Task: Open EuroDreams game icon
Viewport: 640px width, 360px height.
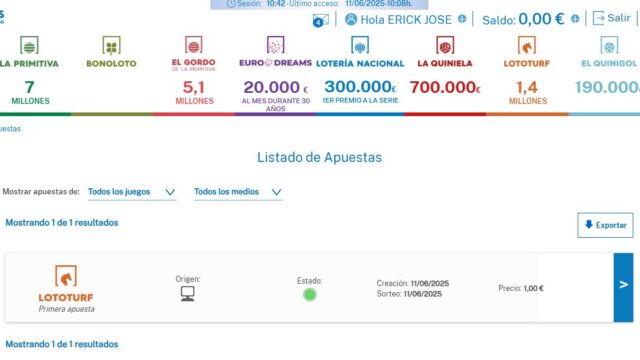Action: [276, 45]
